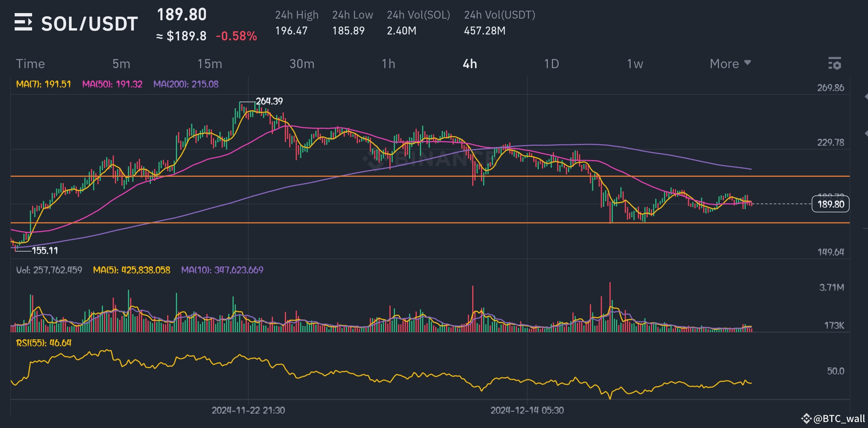Click the current price tag 189.80

click(830, 204)
